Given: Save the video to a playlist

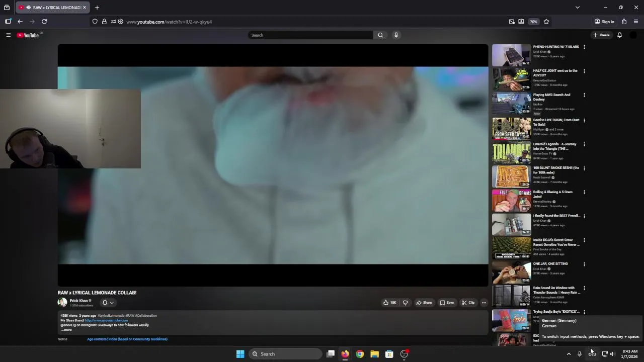Looking at the screenshot, I should (447, 303).
